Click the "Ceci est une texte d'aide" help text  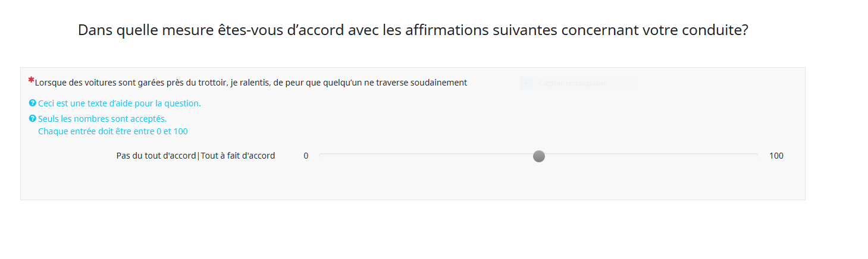click(120, 103)
